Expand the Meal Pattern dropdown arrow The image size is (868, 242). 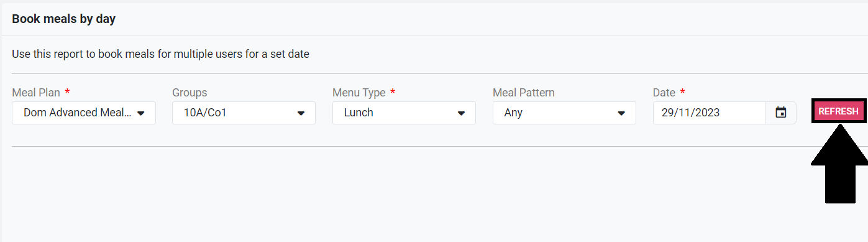pyautogui.click(x=621, y=113)
